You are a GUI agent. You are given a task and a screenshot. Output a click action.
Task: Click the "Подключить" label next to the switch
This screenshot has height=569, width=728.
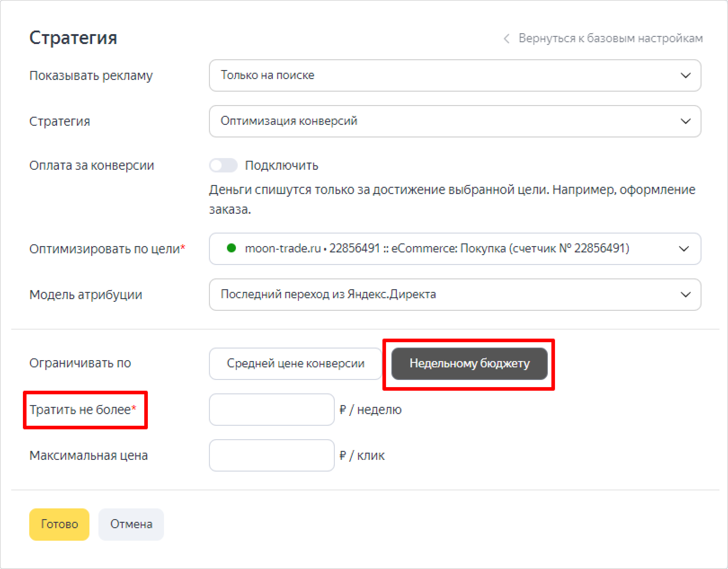(281, 165)
